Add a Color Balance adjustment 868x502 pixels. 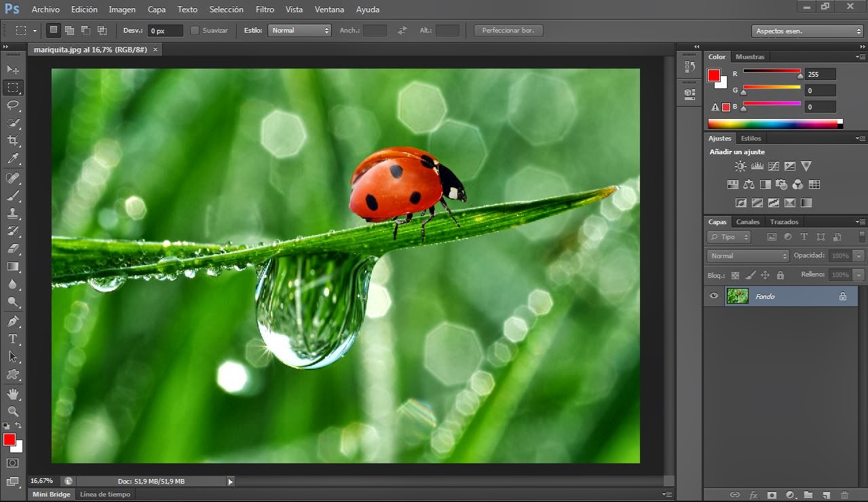point(749,184)
